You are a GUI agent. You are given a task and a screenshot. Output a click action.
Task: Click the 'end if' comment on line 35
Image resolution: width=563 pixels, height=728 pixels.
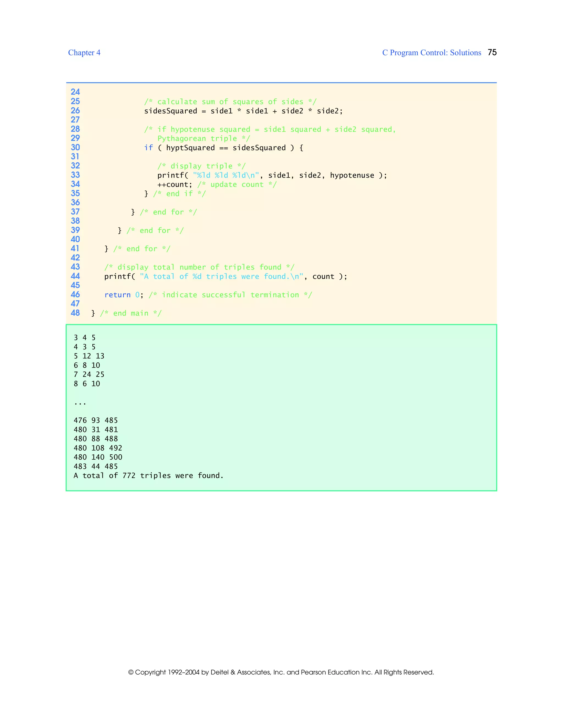pos(179,194)
